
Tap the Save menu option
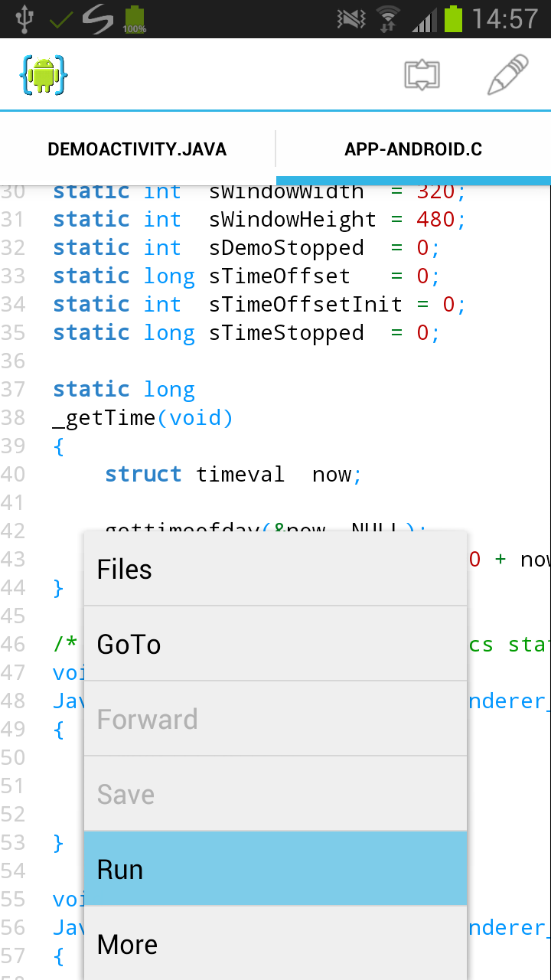coord(275,794)
